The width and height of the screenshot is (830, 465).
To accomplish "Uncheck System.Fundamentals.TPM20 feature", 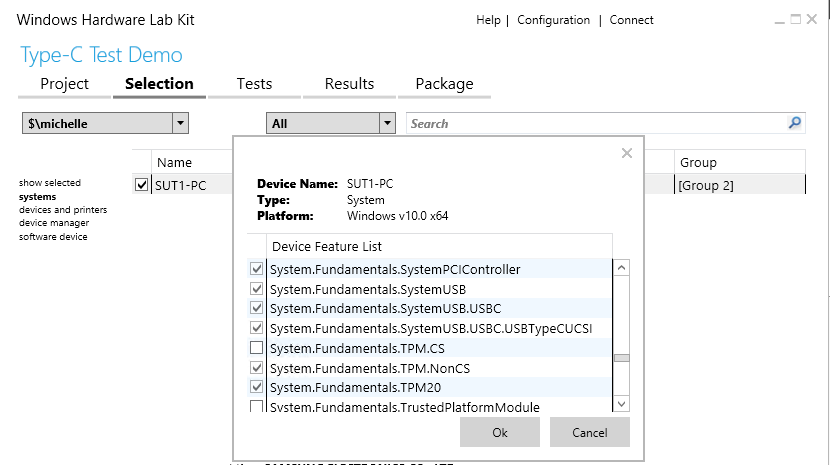I will pos(256,387).
